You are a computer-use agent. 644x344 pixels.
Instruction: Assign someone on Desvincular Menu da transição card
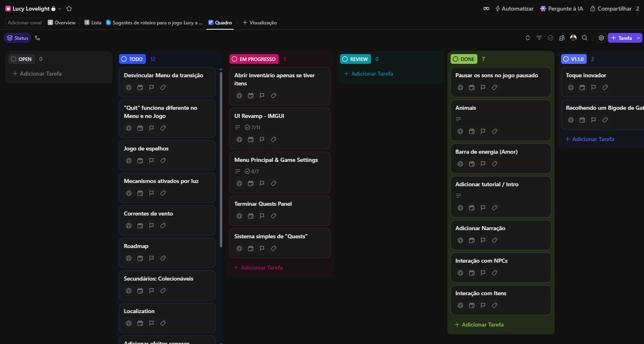pos(129,87)
